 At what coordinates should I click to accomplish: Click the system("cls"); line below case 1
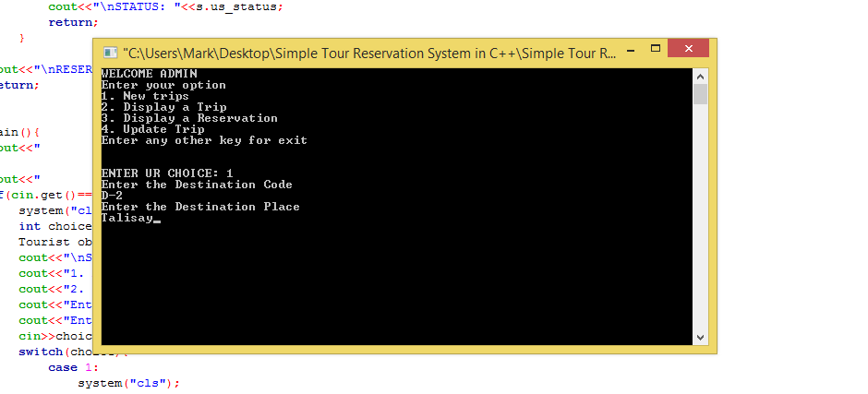click(x=128, y=383)
